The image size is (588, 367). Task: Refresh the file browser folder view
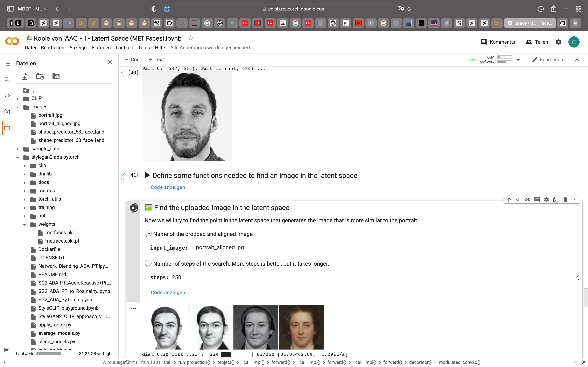click(40, 76)
